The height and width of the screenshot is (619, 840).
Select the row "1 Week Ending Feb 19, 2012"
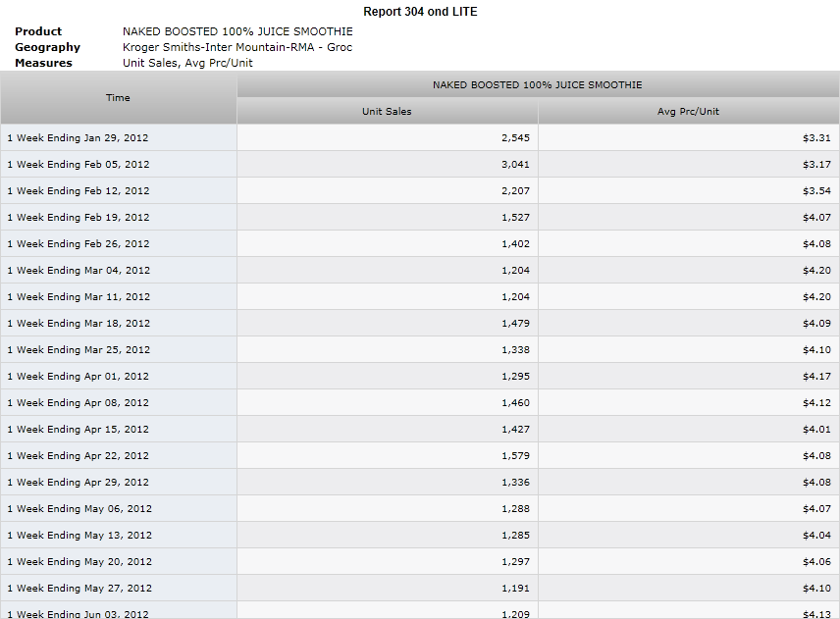[x=420, y=218]
